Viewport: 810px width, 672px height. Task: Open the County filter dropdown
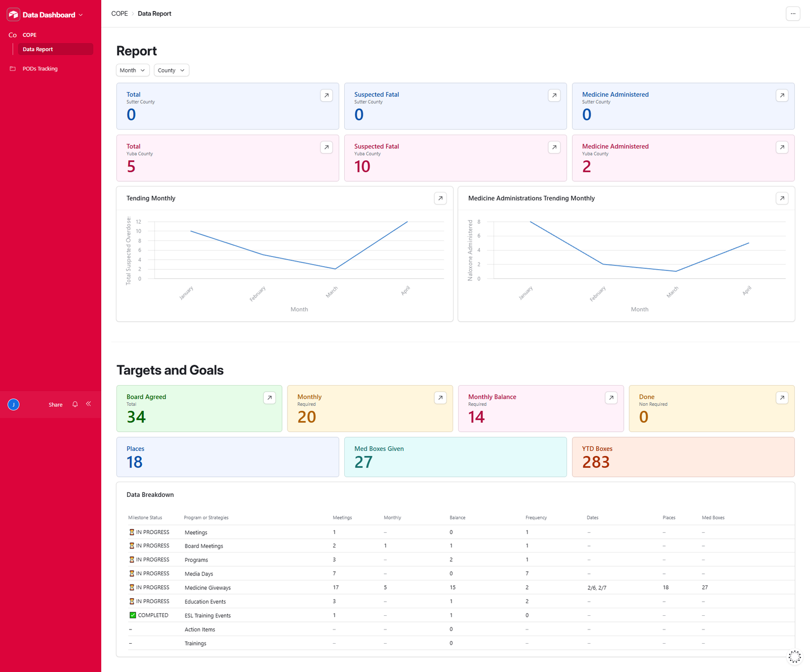coord(172,70)
